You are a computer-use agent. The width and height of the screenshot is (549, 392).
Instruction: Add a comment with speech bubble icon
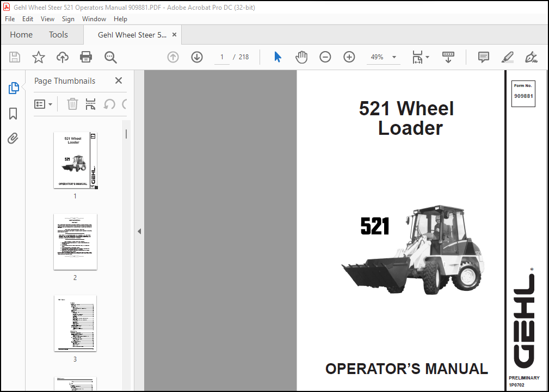(x=484, y=57)
